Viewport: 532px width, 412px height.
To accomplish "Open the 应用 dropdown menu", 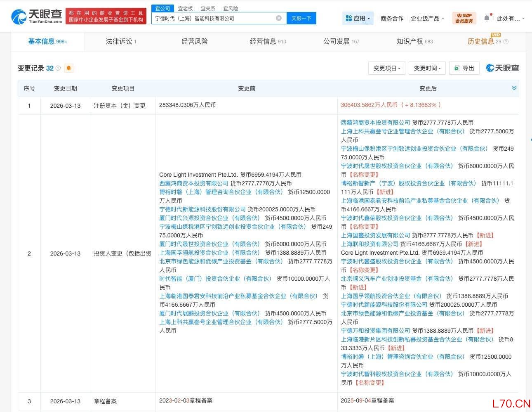I will [x=358, y=18].
